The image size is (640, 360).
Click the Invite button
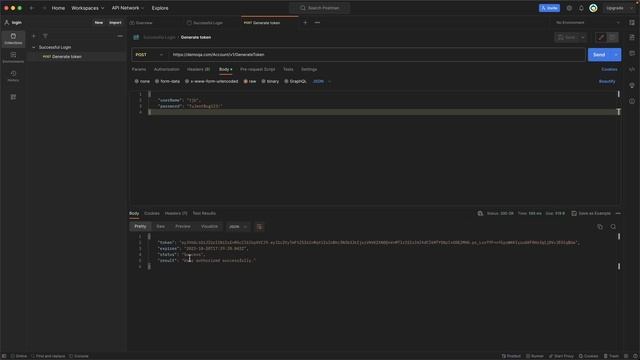(x=549, y=8)
